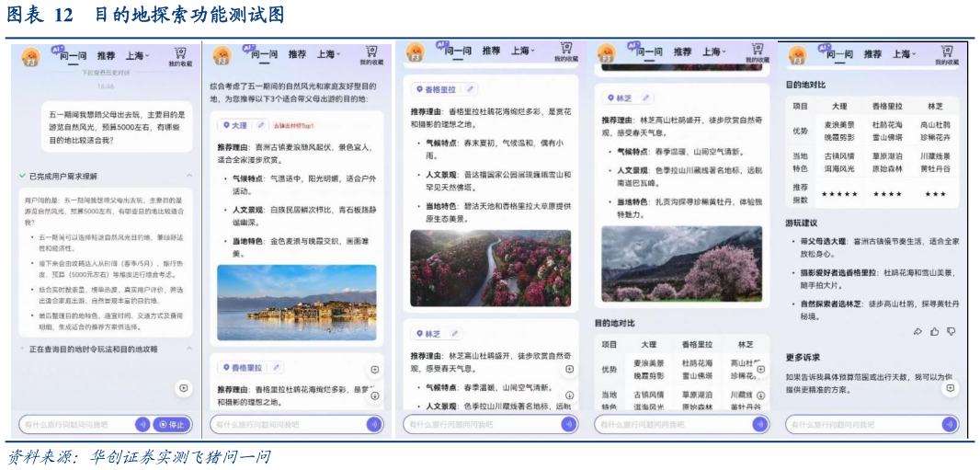Open 我的收藏 cart on the 停止-button screen

point(179,55)
